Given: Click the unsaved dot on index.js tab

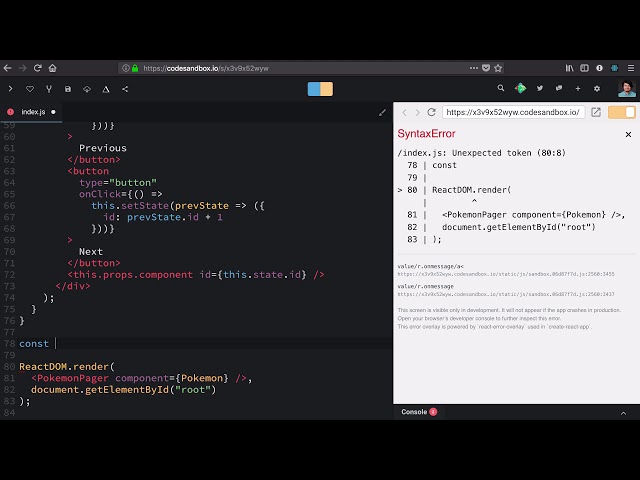Looking at the screenshot, I should (x=53, y=112).
